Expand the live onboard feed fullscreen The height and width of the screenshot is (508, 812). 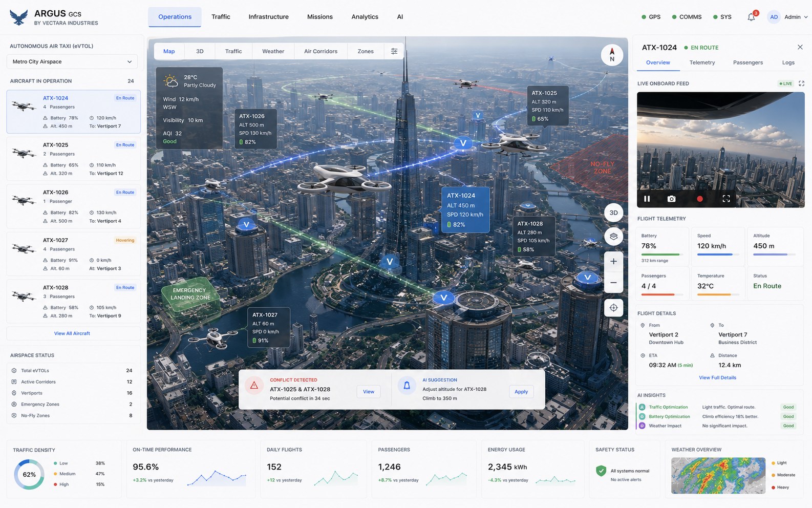point(802,83)
